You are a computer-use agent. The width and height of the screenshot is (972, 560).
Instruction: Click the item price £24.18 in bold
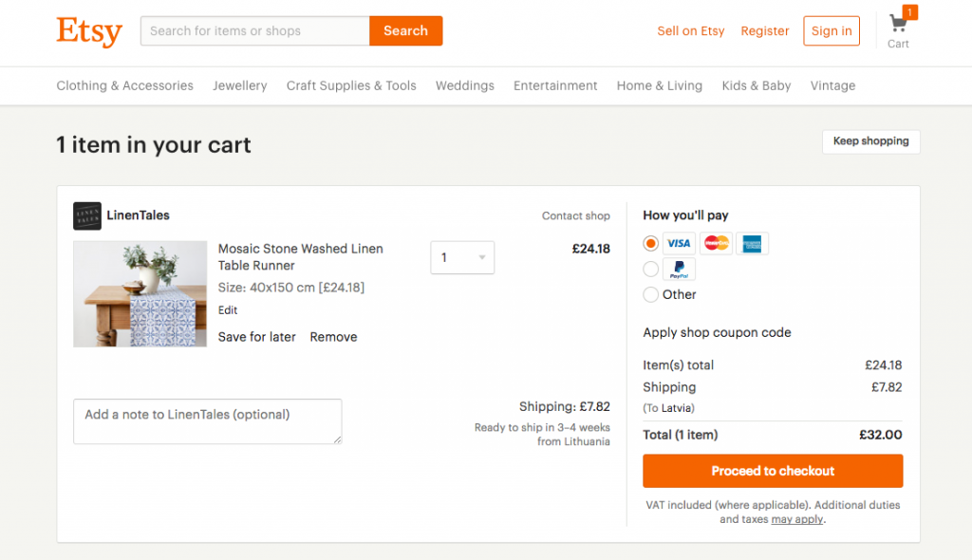point(590,249)
